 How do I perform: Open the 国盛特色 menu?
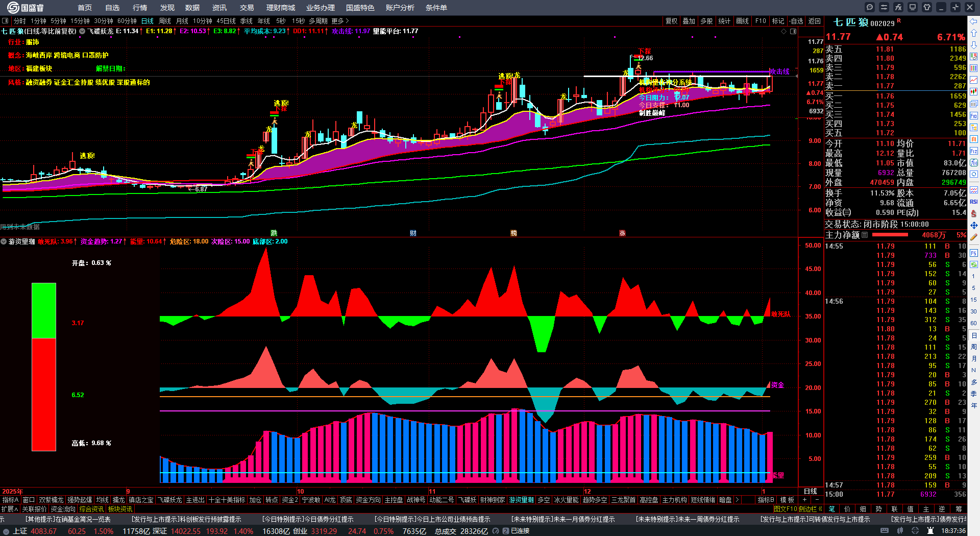pyautogui.click(x=360, y=8)
